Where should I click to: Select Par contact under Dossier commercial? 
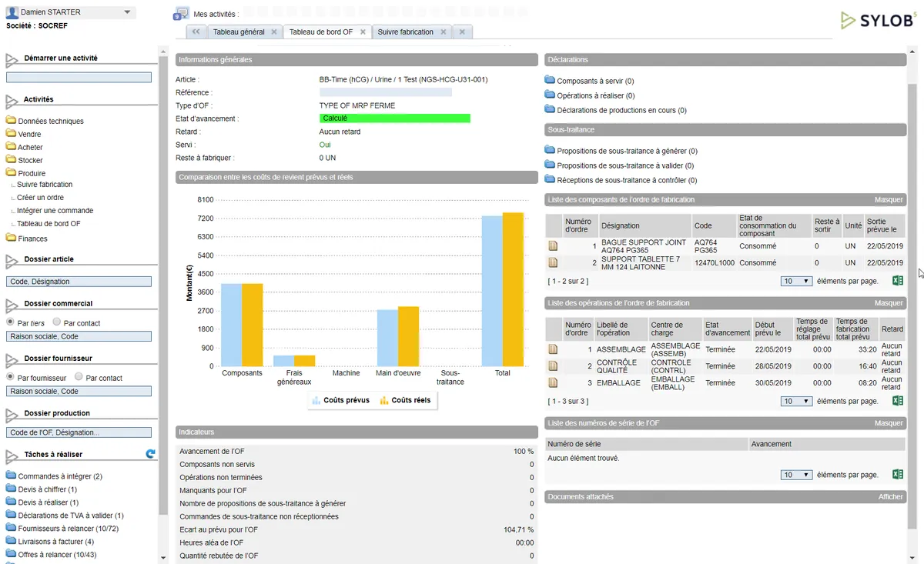pos(57,322)
